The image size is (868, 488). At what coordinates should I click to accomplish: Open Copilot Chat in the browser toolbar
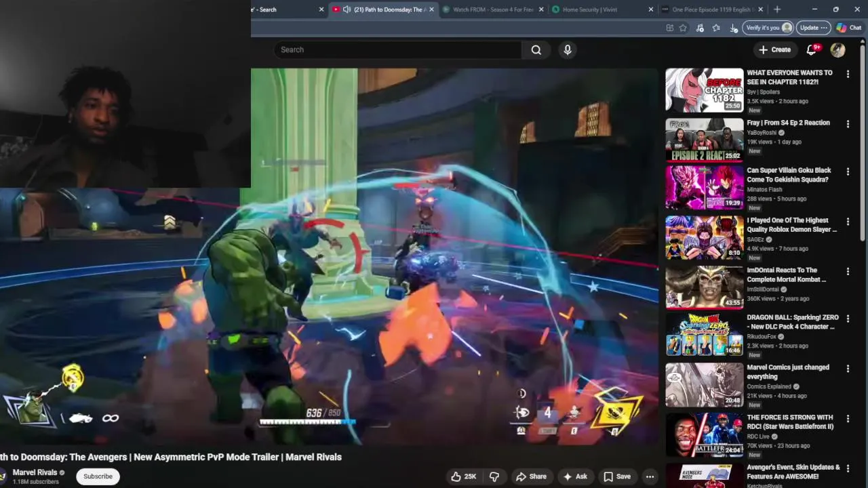point(848,28)
